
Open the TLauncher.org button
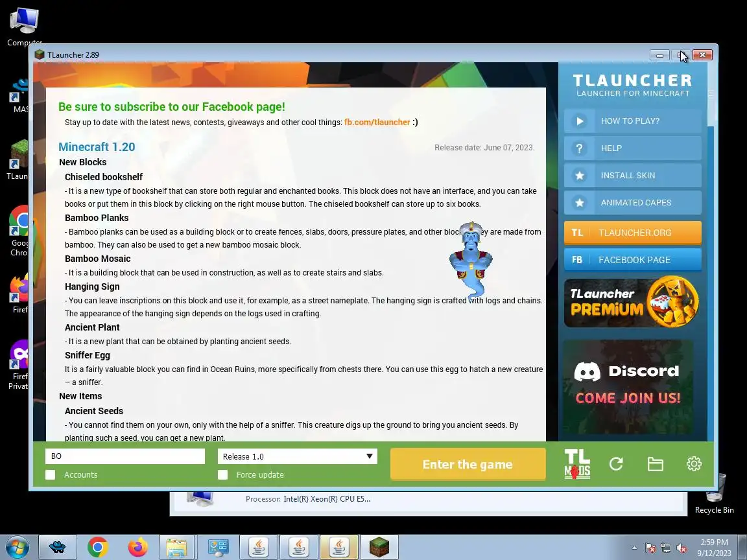click(633, 233)
